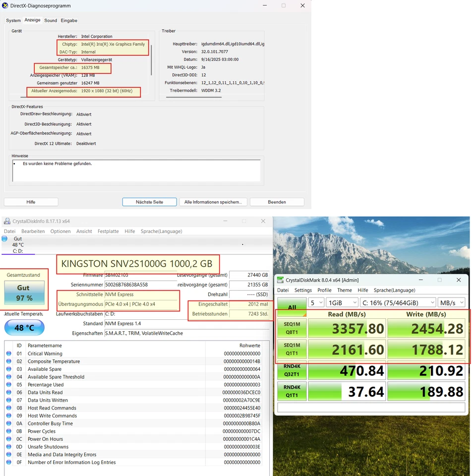Switch to the System tab in DirectX

coord(13,20)
